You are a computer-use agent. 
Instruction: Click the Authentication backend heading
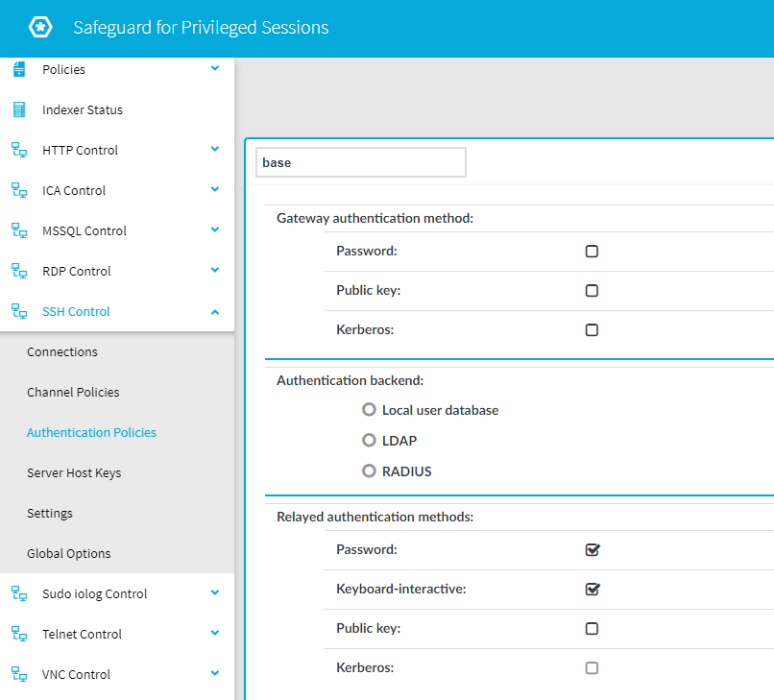coord(350,380)
